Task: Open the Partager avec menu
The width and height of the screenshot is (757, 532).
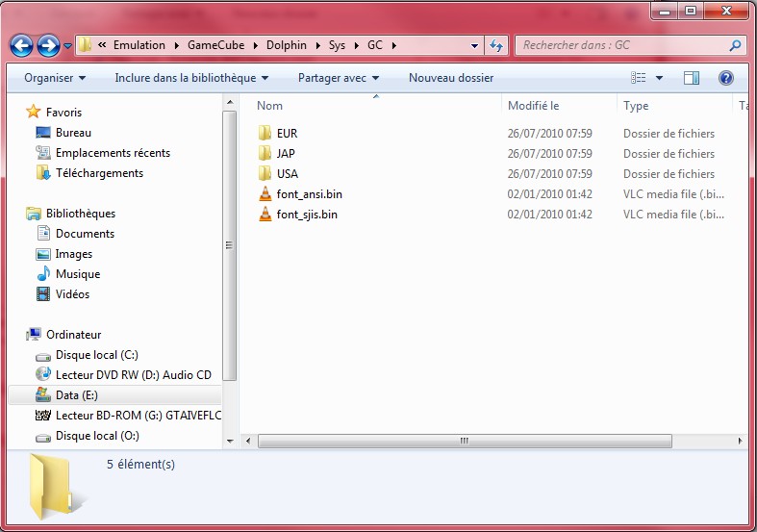Action: coord(339,78)
